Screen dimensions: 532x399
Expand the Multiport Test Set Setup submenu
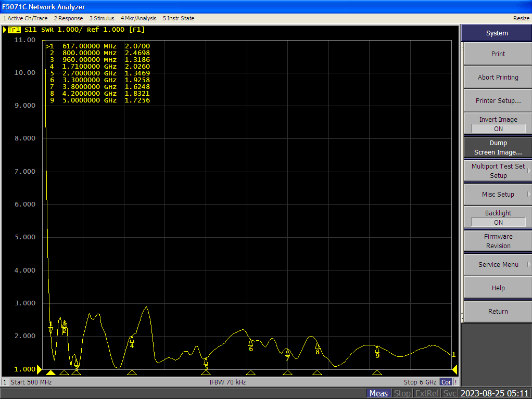(498, 171)
